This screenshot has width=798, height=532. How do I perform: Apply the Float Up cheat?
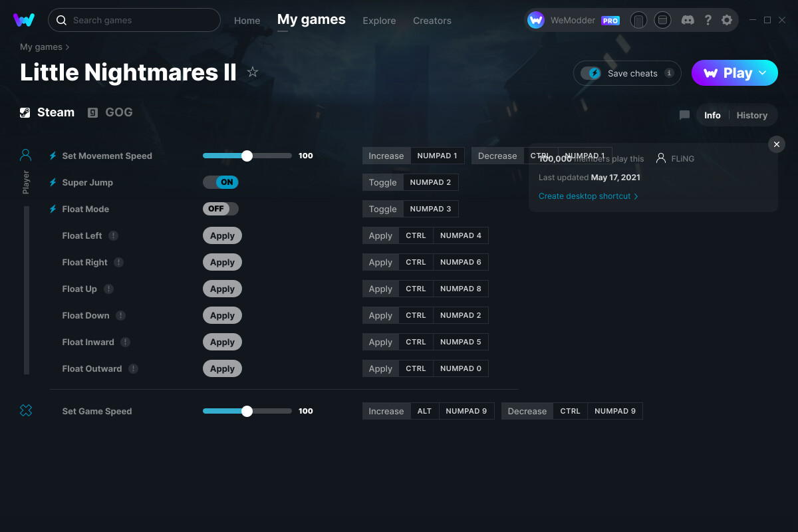[222, 289]
